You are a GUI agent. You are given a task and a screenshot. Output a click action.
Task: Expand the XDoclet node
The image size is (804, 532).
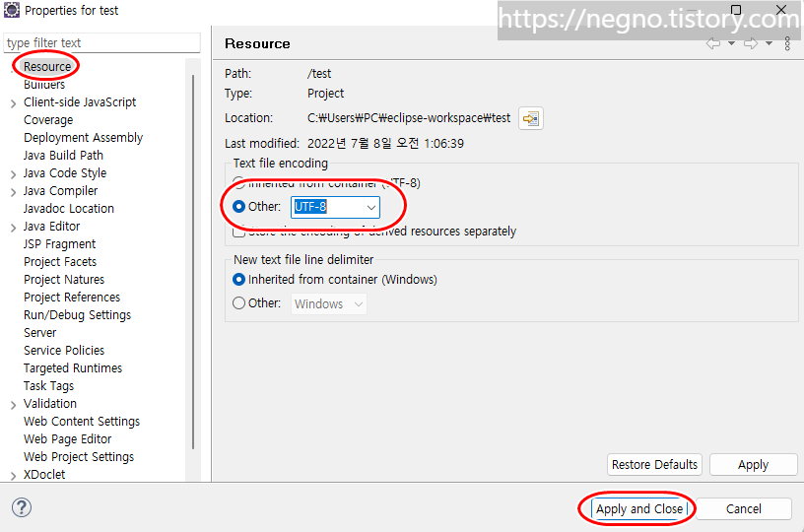point(14,476)
